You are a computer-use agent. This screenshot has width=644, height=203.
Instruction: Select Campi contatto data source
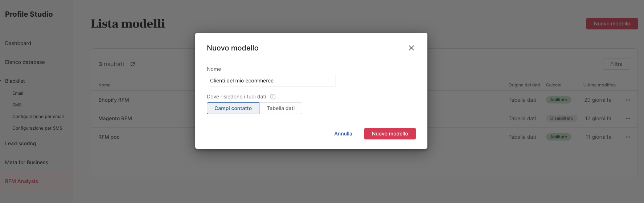(x=233, y=108)
